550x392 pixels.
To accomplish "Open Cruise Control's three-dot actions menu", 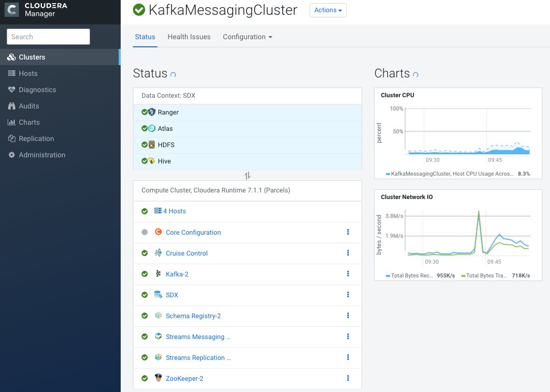I will pos(348,253).
